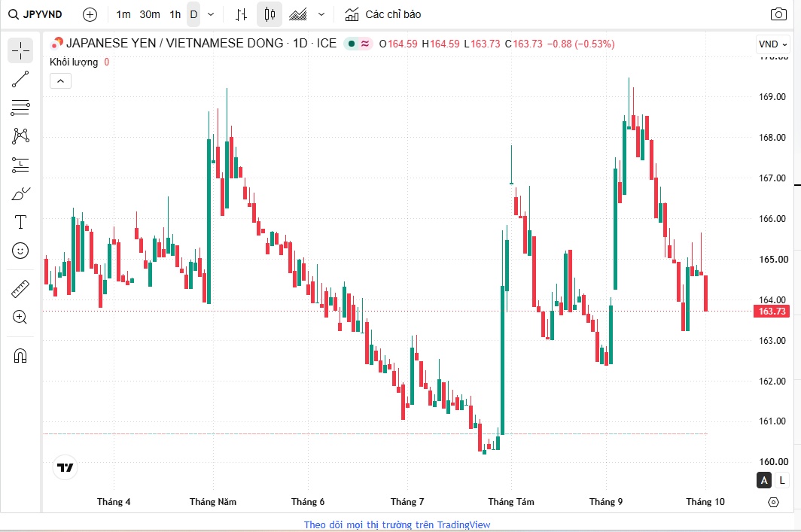The width and height of the screenshot is (801, 532).
Task: Toggle auto scale with A button
Action: [763, 480]
